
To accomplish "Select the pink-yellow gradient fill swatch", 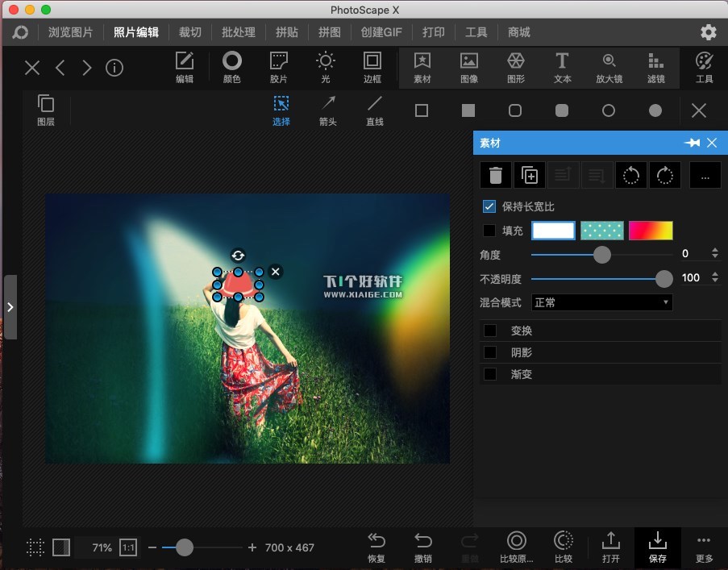I will pos(650,231).
